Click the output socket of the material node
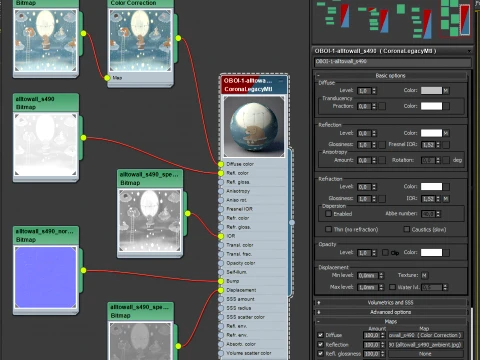480x360 pixels. point(292,222)
